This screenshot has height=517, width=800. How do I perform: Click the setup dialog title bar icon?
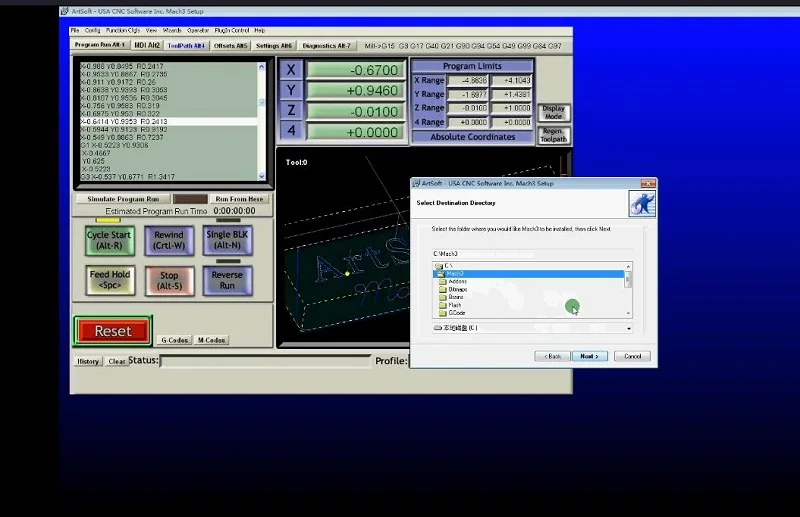tap(416, 183)
